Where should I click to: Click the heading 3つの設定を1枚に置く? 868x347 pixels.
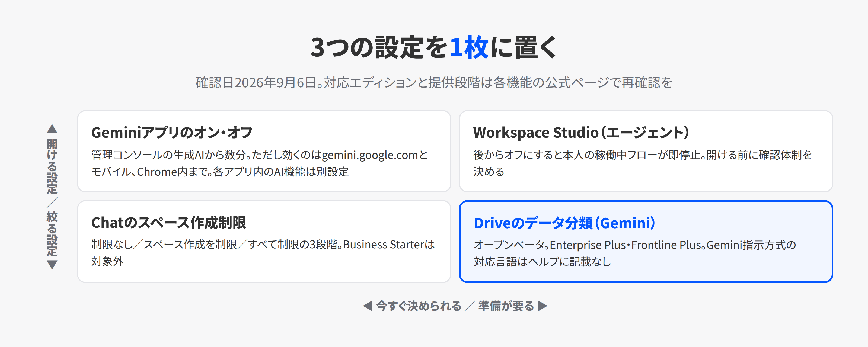point(434,47)
